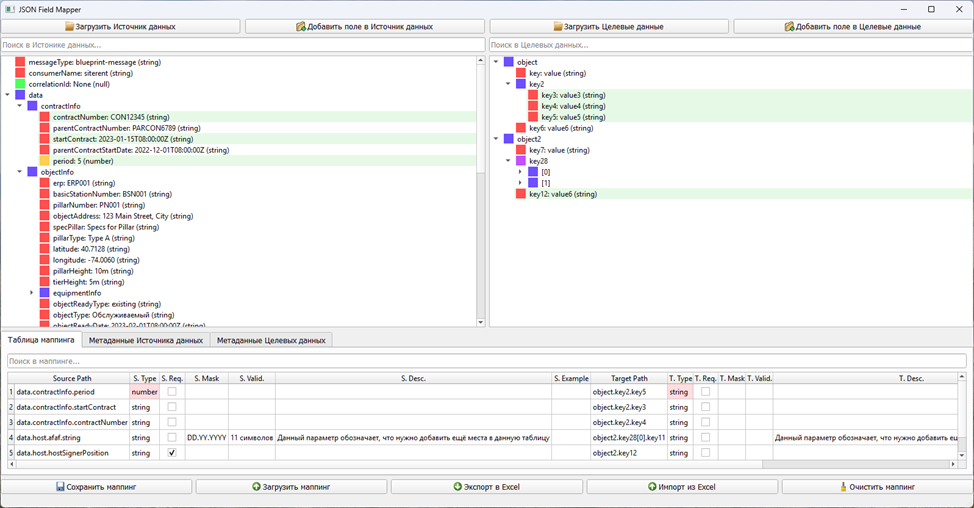
Task: Click the S. Desc. column header
Action: 413,378
